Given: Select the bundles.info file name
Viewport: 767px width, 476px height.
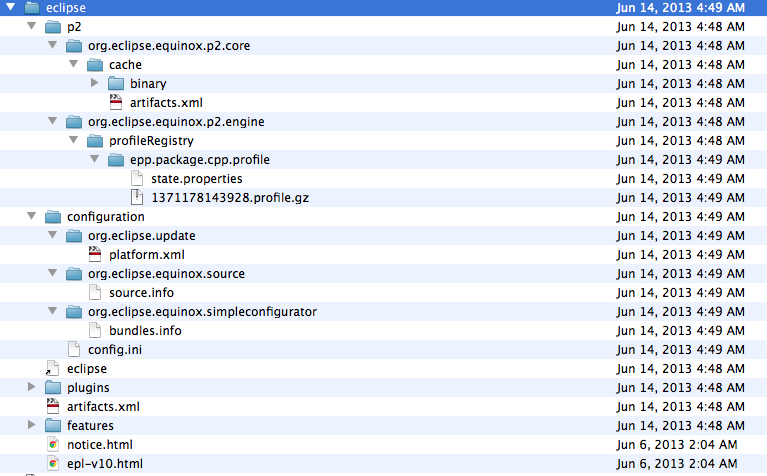Looking at the screenshot, I should click(145, 331).
